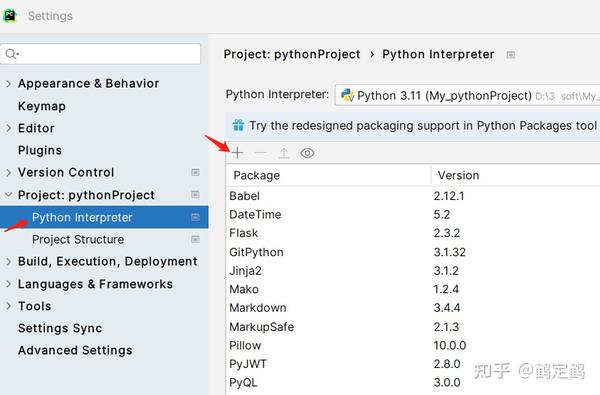Open the Python Interpreter dropdown

pyautogui.click(x=467, y=95)
